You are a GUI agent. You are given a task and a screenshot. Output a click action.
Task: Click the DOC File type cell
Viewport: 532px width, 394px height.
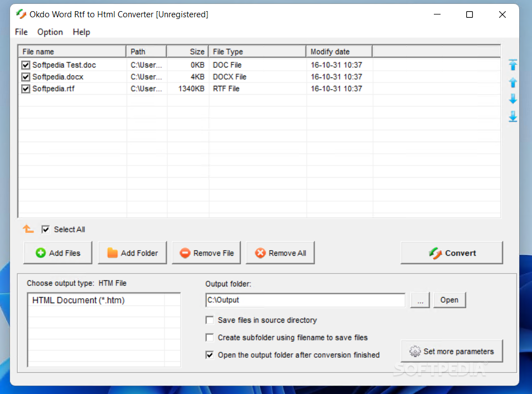[x=228, y=65]
